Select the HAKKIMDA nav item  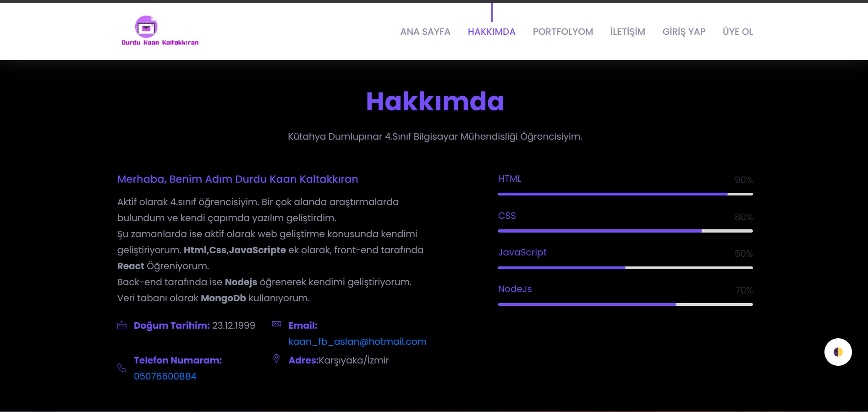[491, 32]
